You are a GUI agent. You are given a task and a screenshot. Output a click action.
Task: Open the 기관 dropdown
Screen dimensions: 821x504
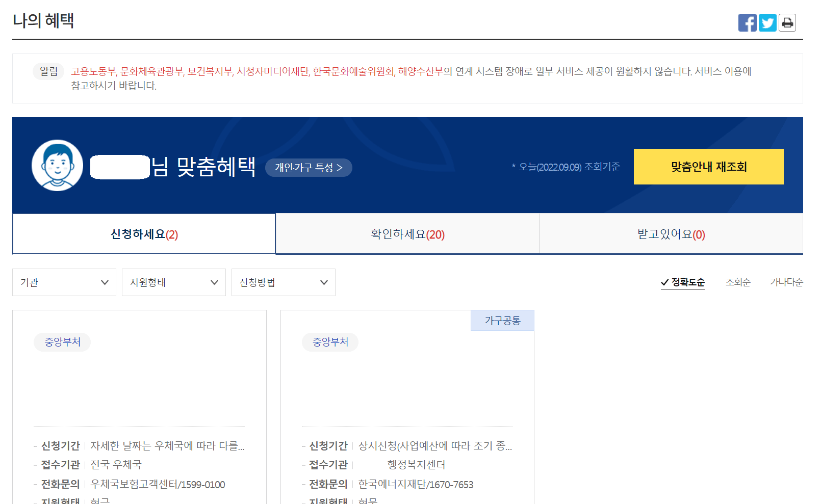[64, 282]
